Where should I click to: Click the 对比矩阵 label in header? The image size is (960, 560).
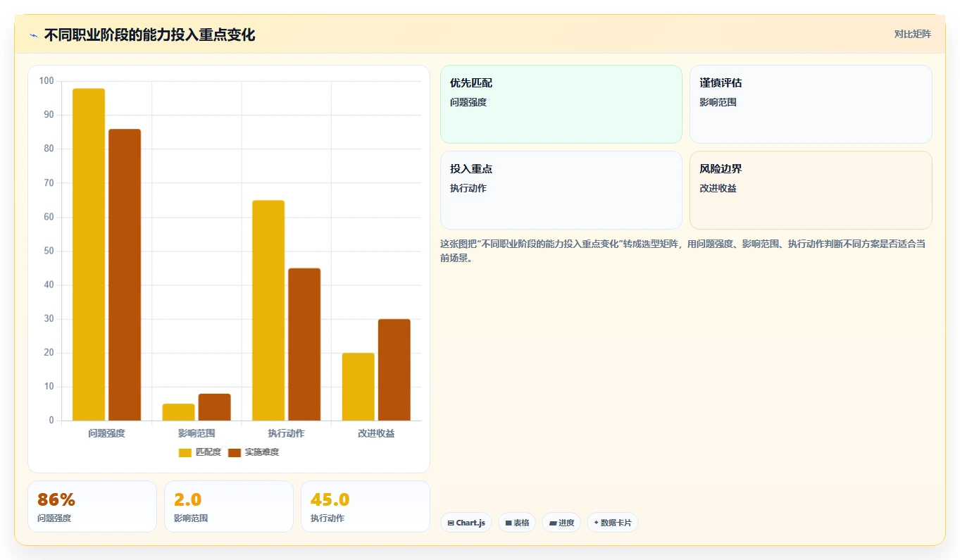(x=913, y=35)
